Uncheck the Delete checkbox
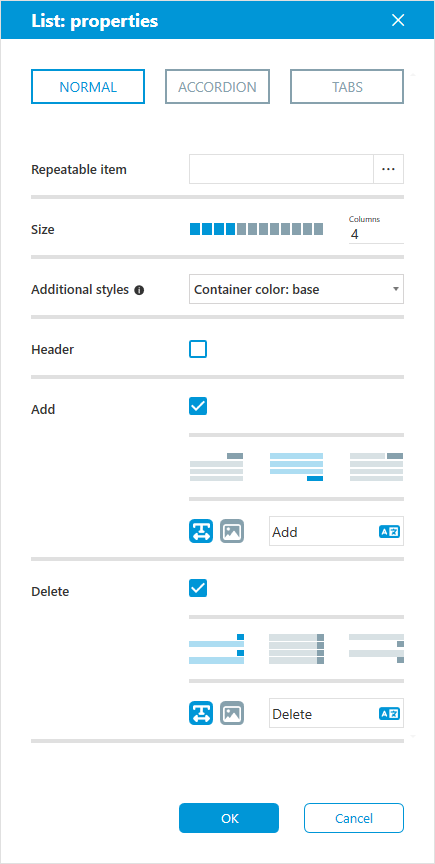The image size is (435, 864). [x=198, y=588]
